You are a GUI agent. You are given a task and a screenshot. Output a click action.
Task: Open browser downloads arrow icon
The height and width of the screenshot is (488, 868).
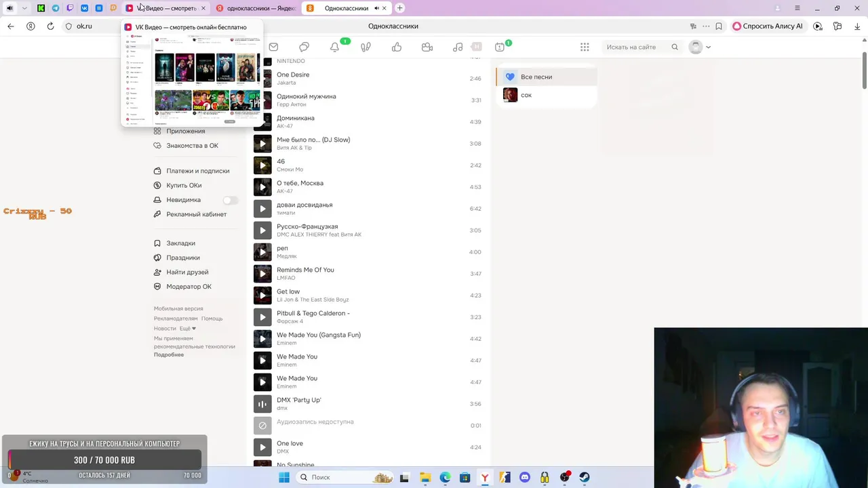[x=857, y=26]
